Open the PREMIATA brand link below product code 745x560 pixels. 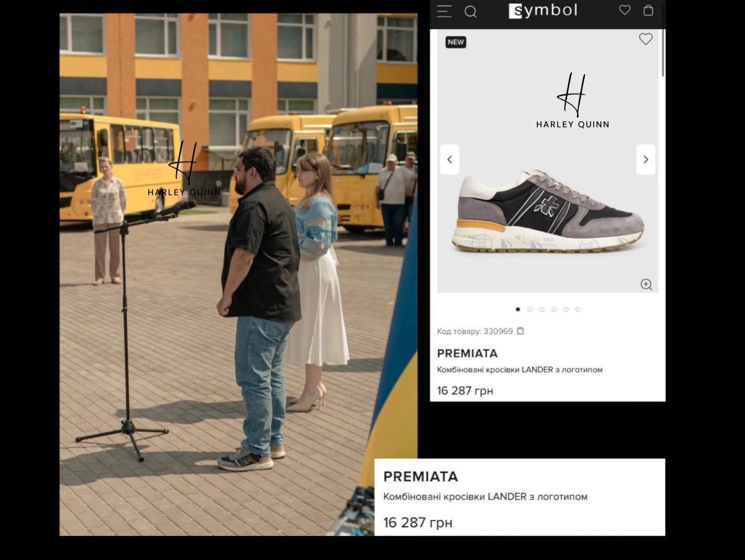coord(467,354)
